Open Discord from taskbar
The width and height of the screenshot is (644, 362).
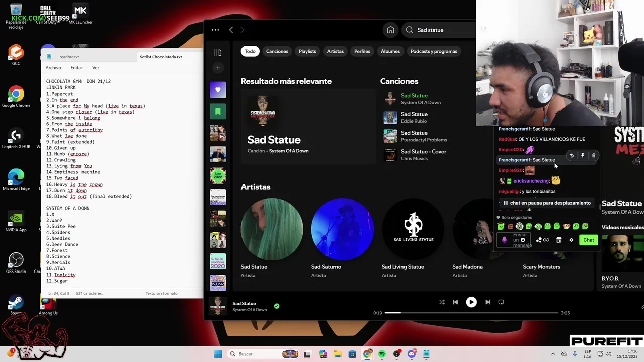point(412,354)
